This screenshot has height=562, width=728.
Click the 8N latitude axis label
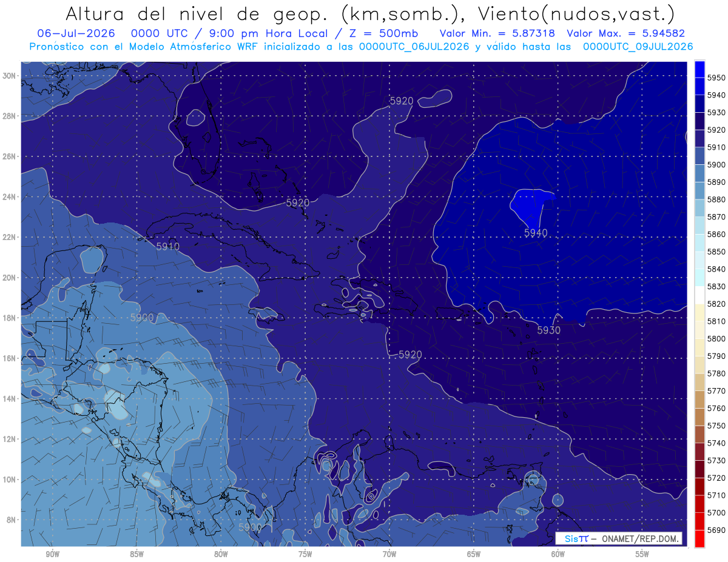(12, 520)
